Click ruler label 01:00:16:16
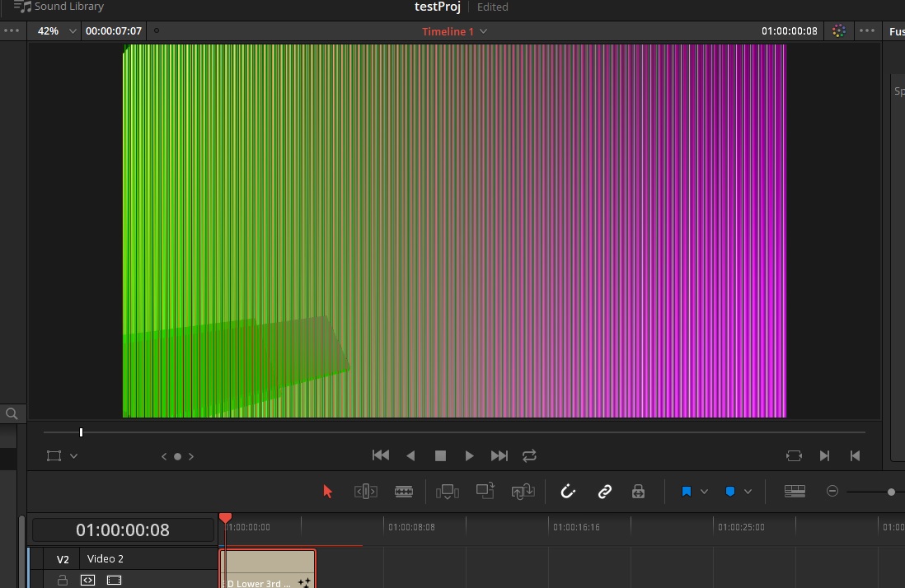The height and width of the screenshot is (588, 905). 577,527
